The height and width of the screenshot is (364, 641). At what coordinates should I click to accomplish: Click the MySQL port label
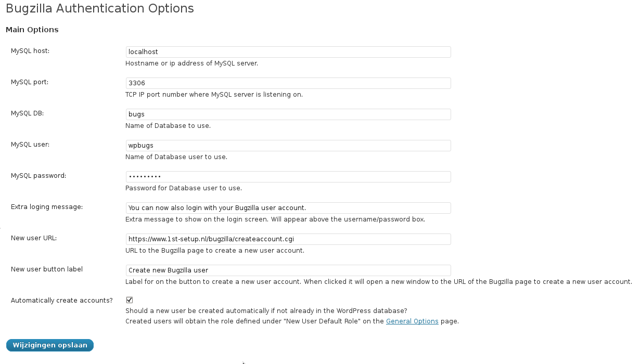[x=30, y=82]
